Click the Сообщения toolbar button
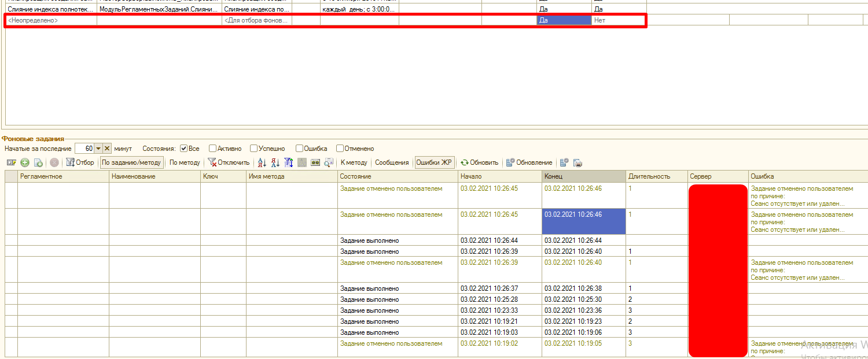 click(392, 162)
